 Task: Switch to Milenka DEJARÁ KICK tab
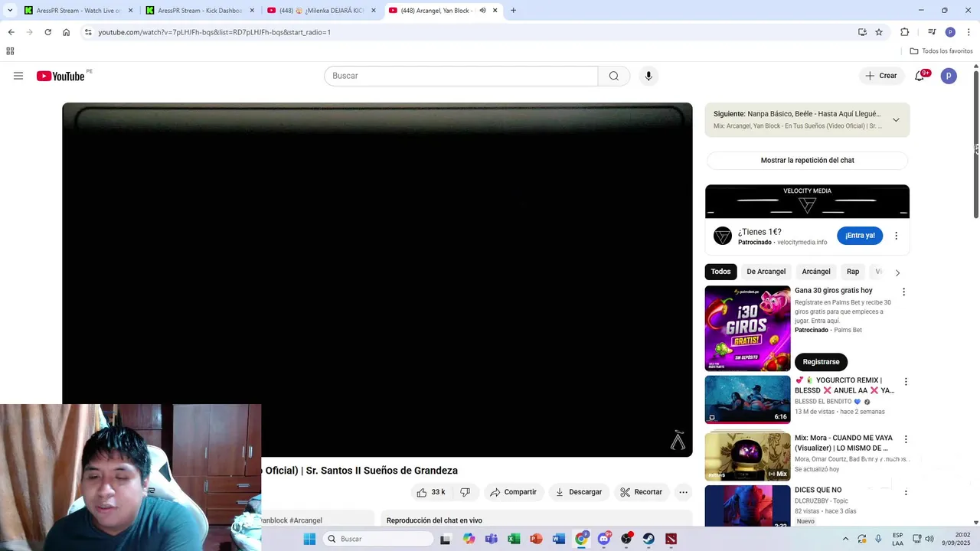[321, 11]
